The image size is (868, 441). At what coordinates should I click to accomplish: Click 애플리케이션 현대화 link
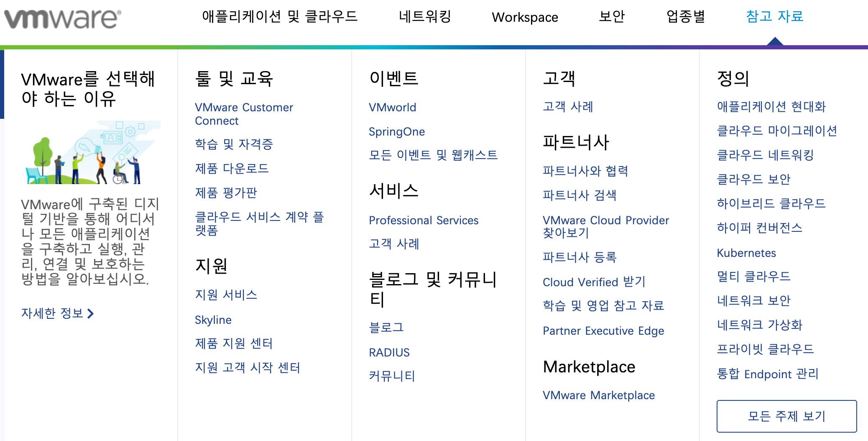click(x=771, y=107)
